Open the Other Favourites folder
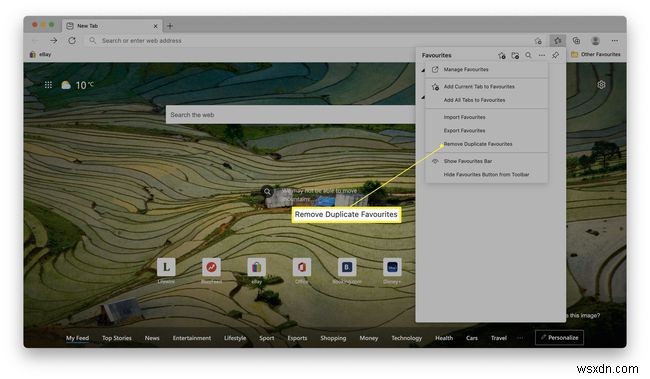The height and width of the screenshot is (379, 650). pos(596,54)
